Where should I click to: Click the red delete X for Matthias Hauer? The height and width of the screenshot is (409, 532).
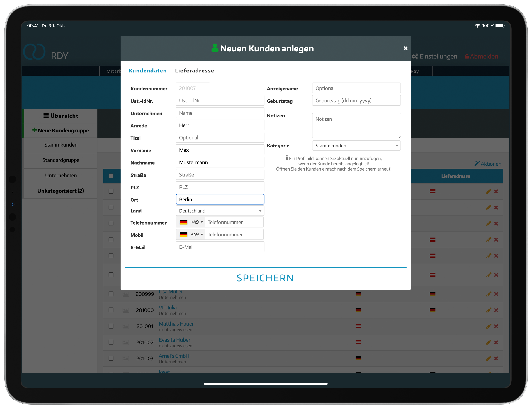tap(496, 326)
